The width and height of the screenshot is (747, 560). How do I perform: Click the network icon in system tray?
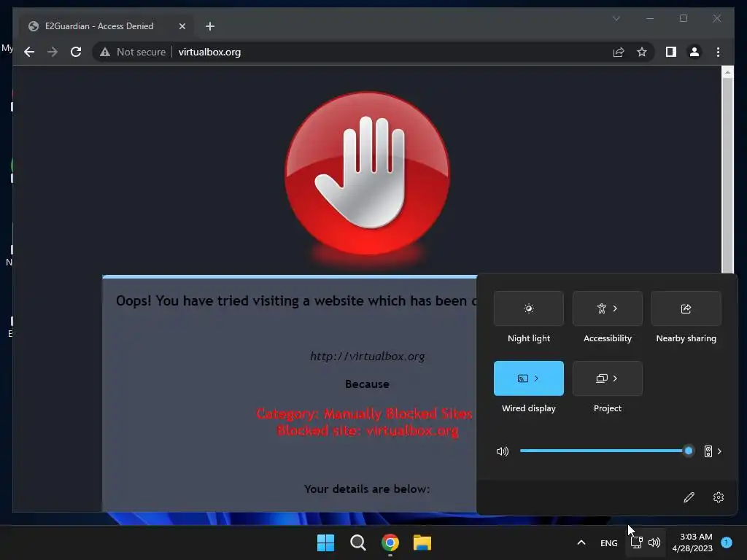point(636,542)
